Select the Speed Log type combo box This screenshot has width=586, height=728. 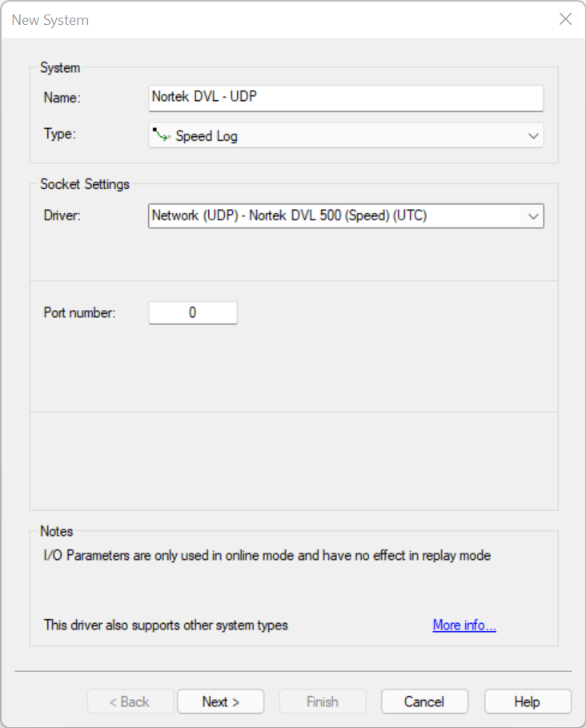346,135
